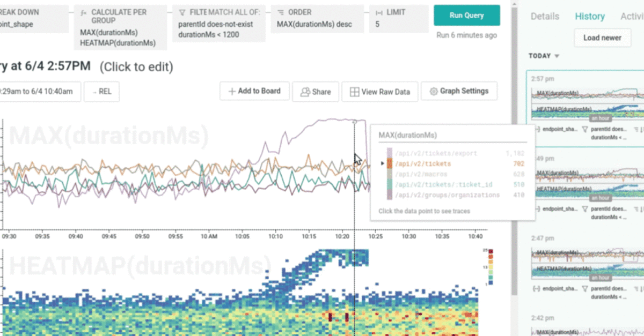Click the plus icon on Add to Board

click(x=232, y=91)
